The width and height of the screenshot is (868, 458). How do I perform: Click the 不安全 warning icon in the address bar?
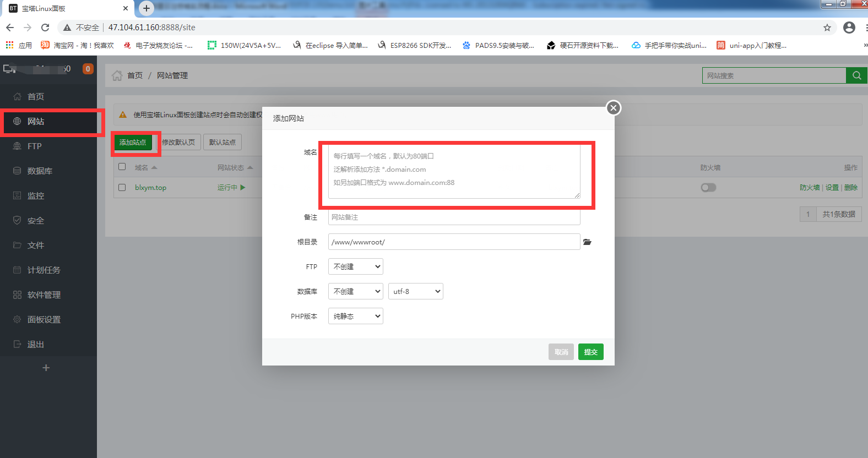pyautogui.click(x=67, y=28)
